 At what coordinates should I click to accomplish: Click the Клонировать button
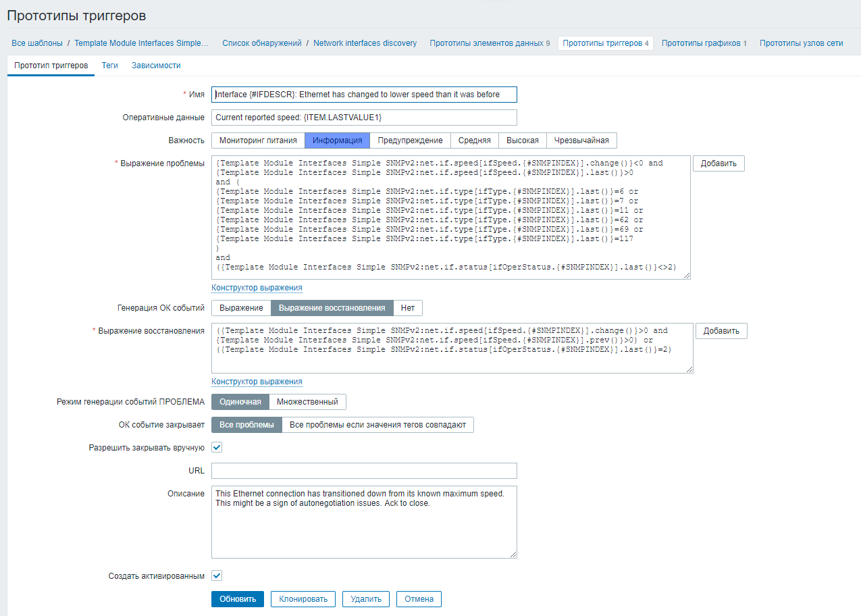[303, 599]
